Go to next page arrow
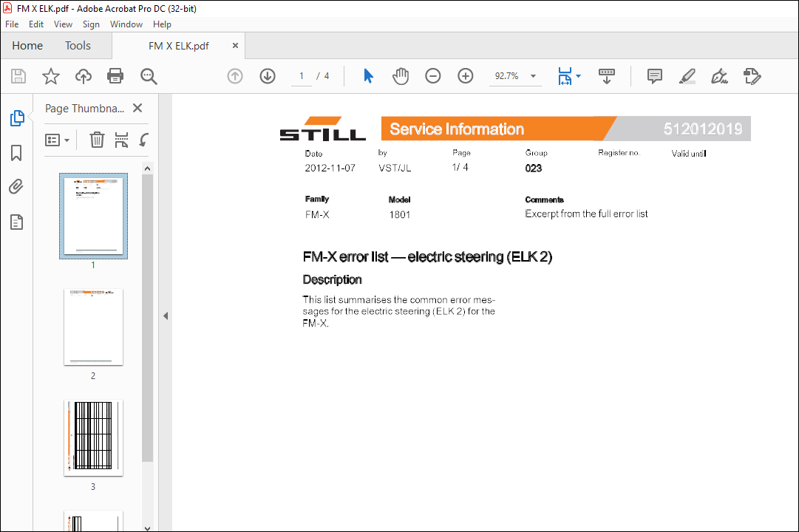 268,76
